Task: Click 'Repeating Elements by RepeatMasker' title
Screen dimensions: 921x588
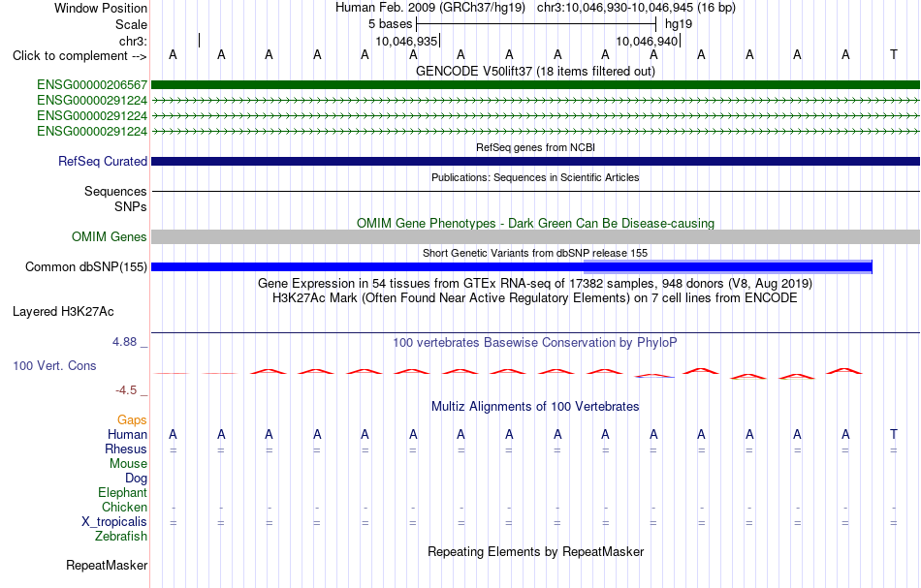Action: 535,551
